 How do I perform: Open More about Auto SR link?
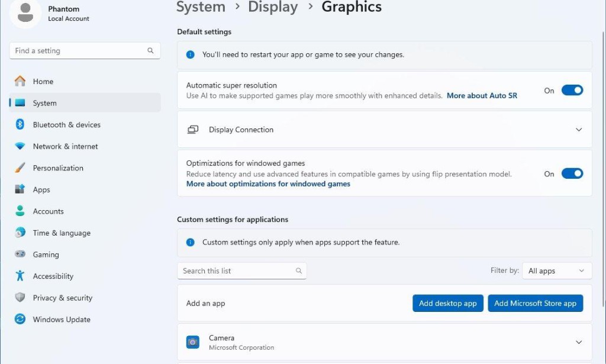click(x=482, y=95)
